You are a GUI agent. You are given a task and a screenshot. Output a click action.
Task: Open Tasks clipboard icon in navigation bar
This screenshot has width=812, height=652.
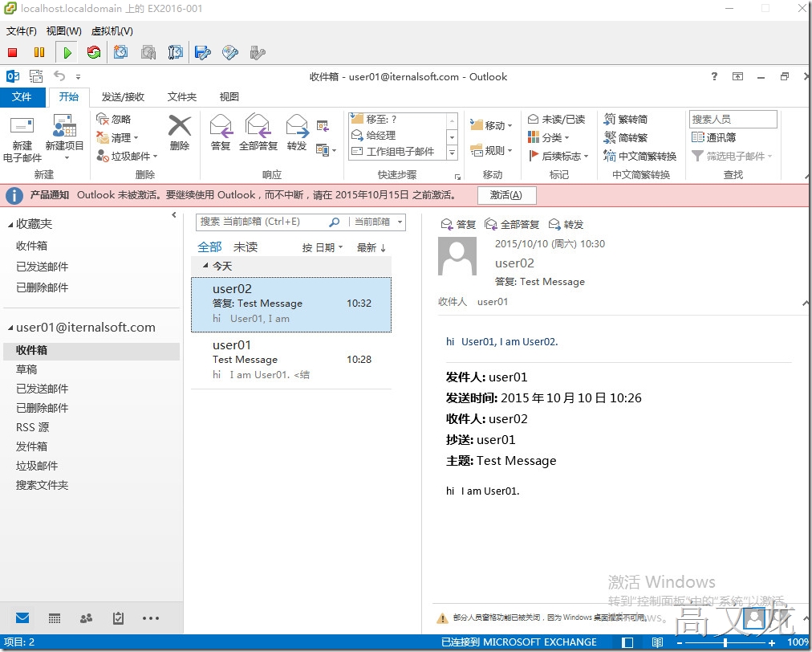point(118,617)
